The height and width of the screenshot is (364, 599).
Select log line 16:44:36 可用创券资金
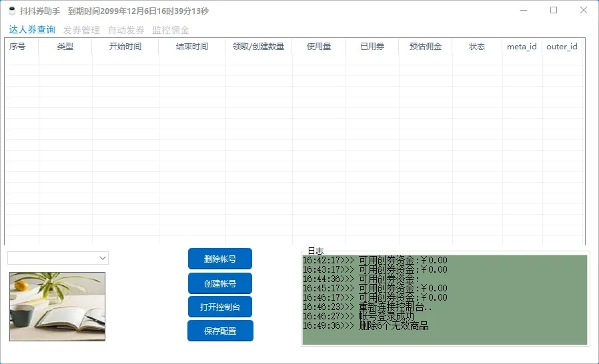click(x=361, y=279)
